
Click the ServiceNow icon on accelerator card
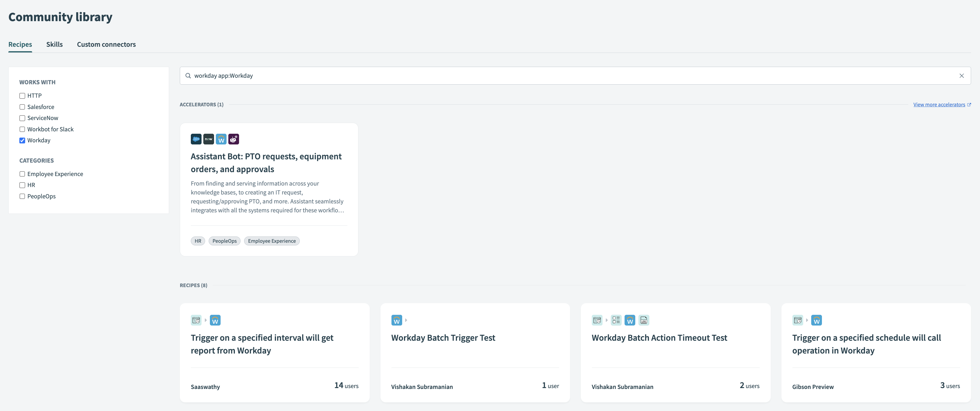(x=208, y=139)
